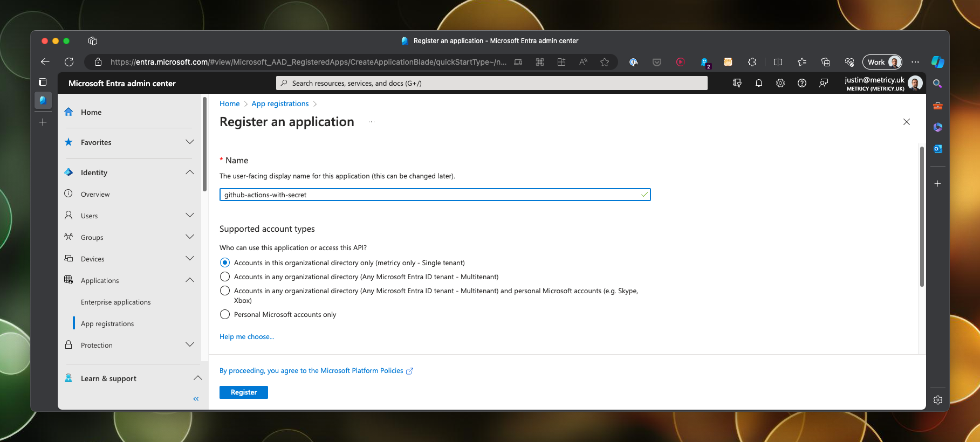Select Personal Microsoft accounts only radio
This screenshot has height=442, width=980.
click(225, 314)
